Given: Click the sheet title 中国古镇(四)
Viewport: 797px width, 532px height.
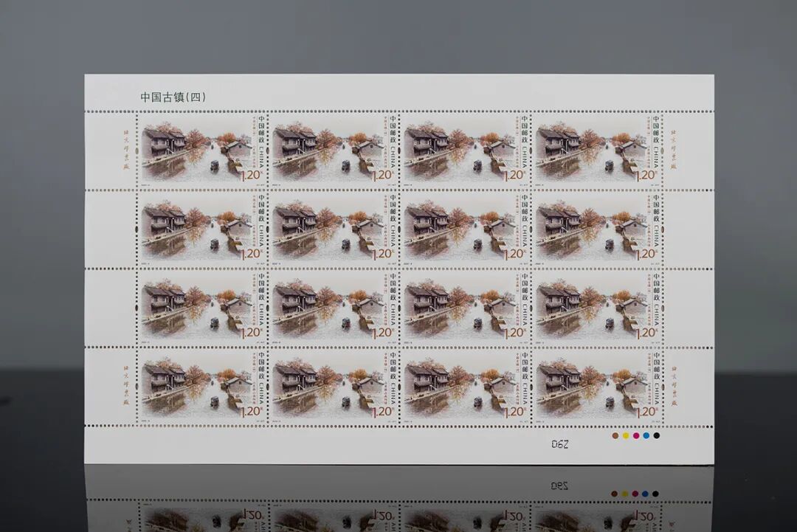Looking at the screenshot, I should [173, 97].
